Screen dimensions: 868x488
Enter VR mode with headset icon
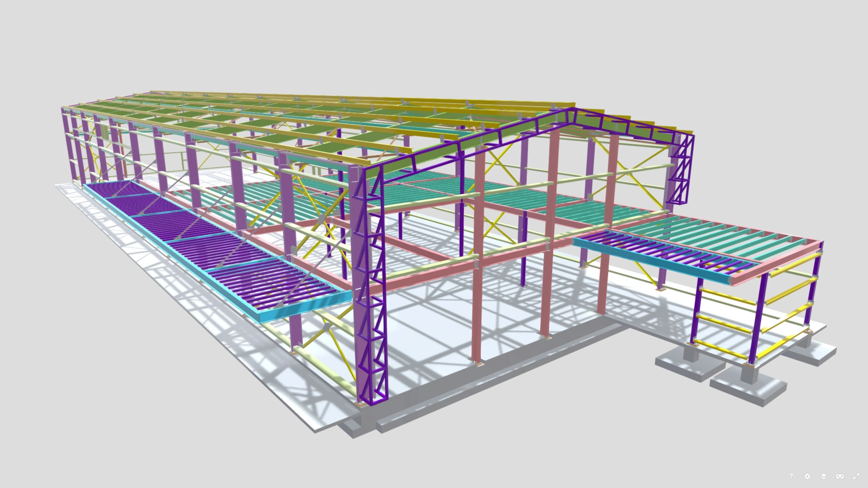840,476
